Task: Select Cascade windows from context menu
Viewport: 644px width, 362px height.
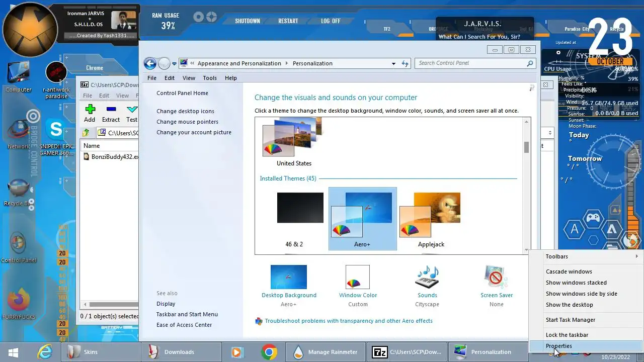Action: point(586,271)
